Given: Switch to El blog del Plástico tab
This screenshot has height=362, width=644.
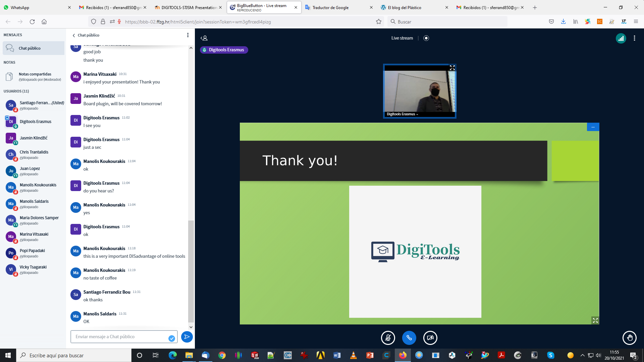Looking at the screenshot, I should [x=405, y=7].
